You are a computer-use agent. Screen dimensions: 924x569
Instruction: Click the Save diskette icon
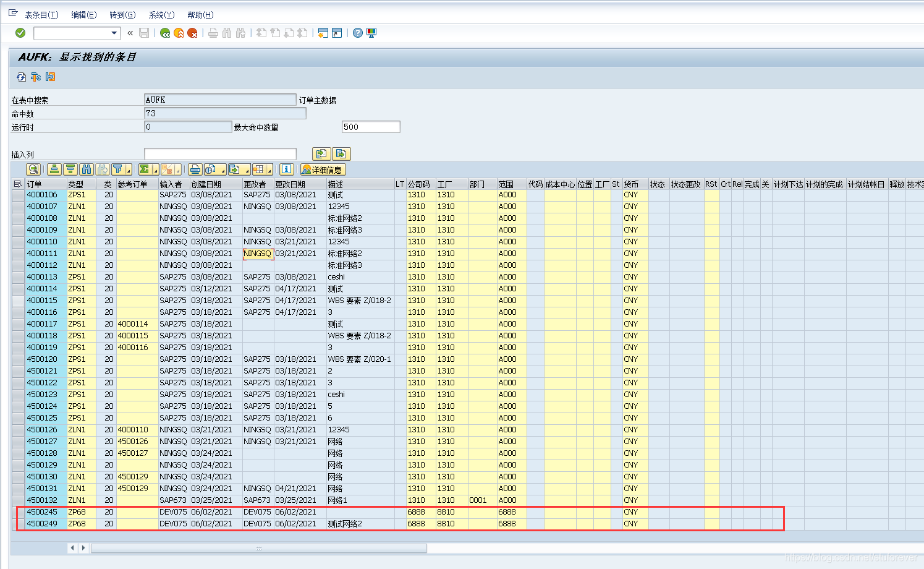coord(144,33)
